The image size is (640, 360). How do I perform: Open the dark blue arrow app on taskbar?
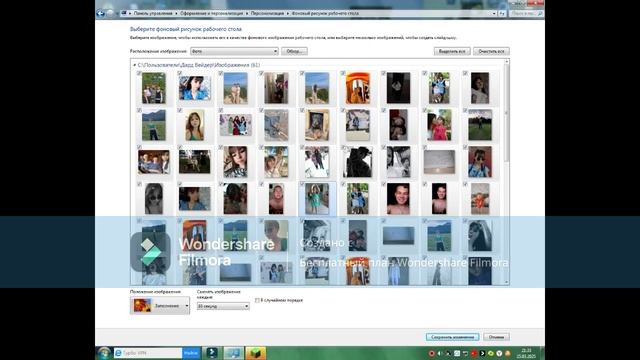pyautogui.click(x=212, y=353)
